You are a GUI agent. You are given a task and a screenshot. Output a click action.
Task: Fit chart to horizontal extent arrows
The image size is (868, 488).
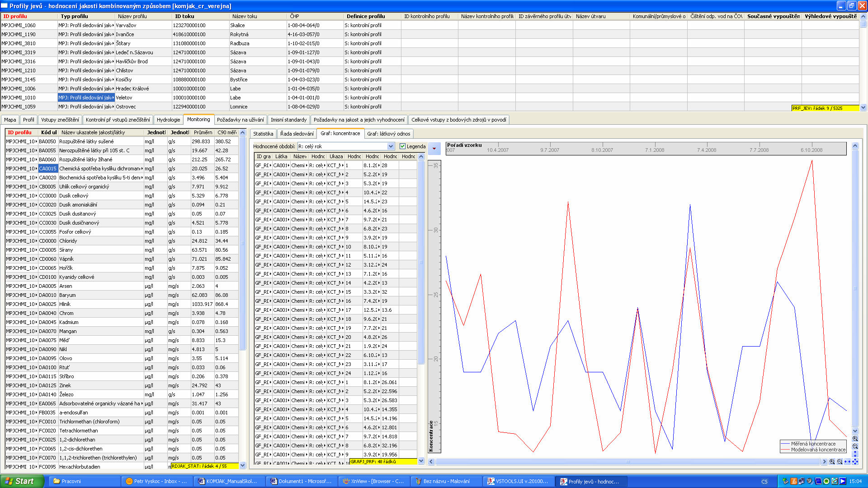pyautogui.click(x=847, y=461)
